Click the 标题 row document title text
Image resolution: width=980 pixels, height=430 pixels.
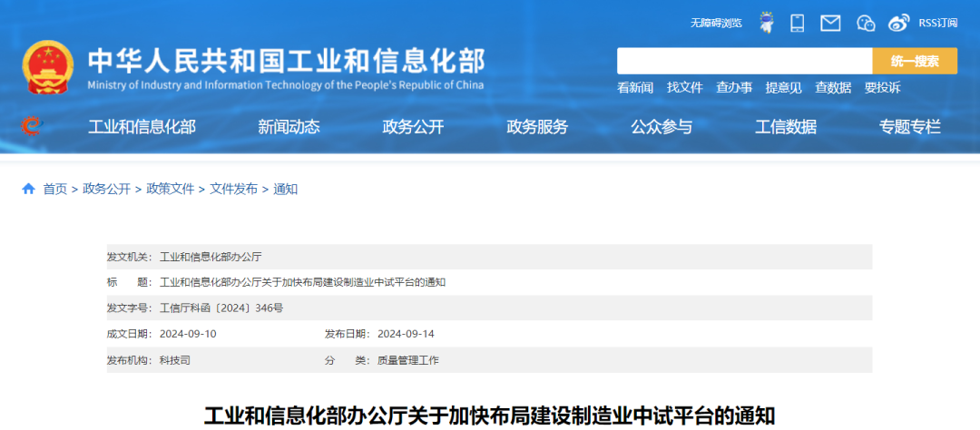coord(302,282)
